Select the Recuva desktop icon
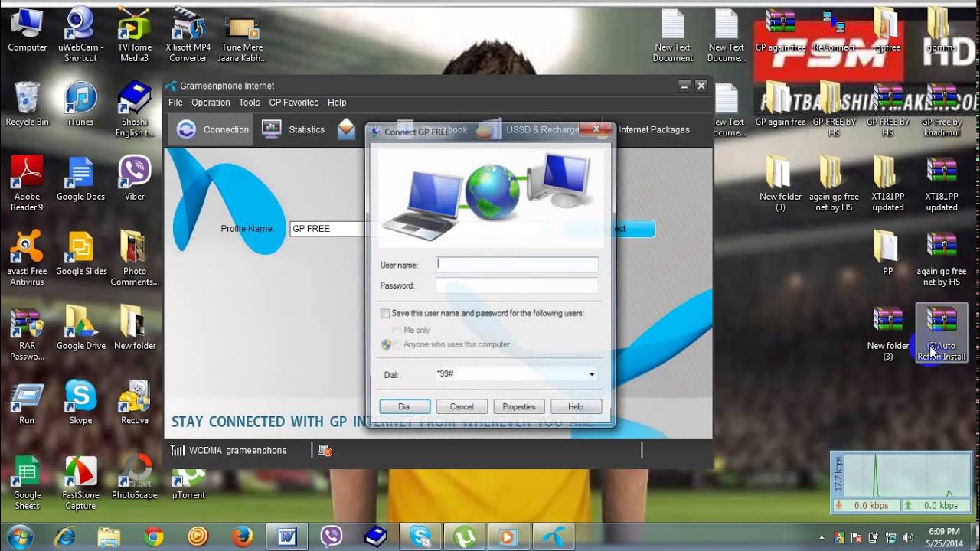The image size is (980, 551). click(x=135, y=403)
